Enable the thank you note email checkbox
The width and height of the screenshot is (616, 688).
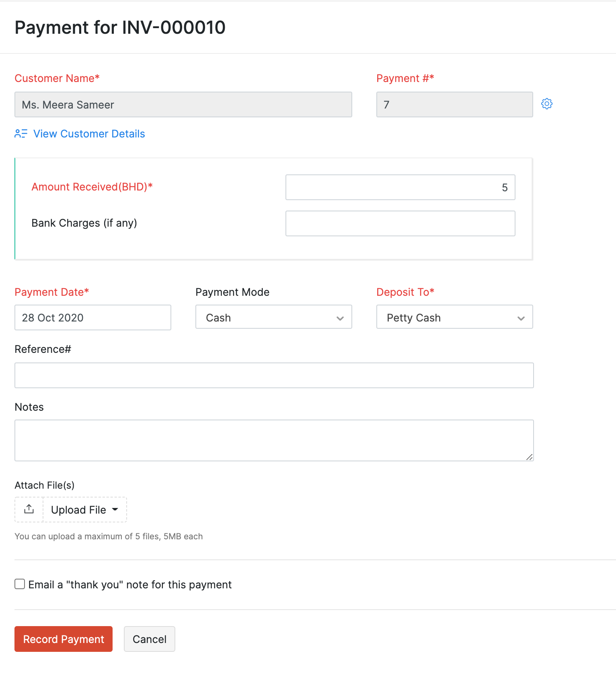tap(20, 584)
